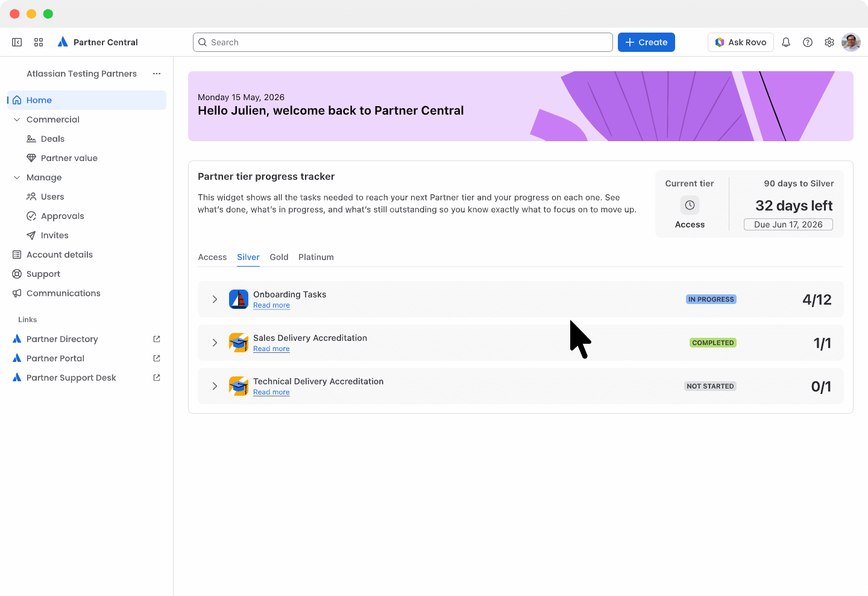868x596 pixels.
Task: Click Read more under Technical Delivery Accreditation
Action: (x=271, y=392)
